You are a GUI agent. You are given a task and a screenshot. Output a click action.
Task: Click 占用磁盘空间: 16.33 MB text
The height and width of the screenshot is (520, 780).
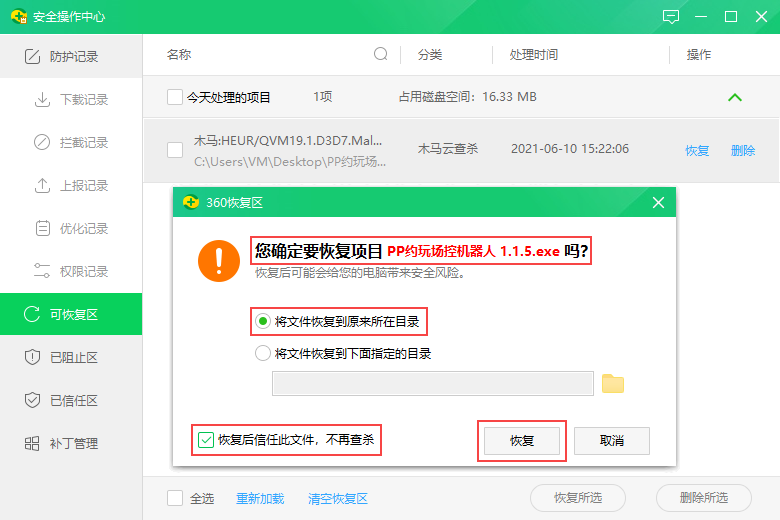[x=468, y=97]
